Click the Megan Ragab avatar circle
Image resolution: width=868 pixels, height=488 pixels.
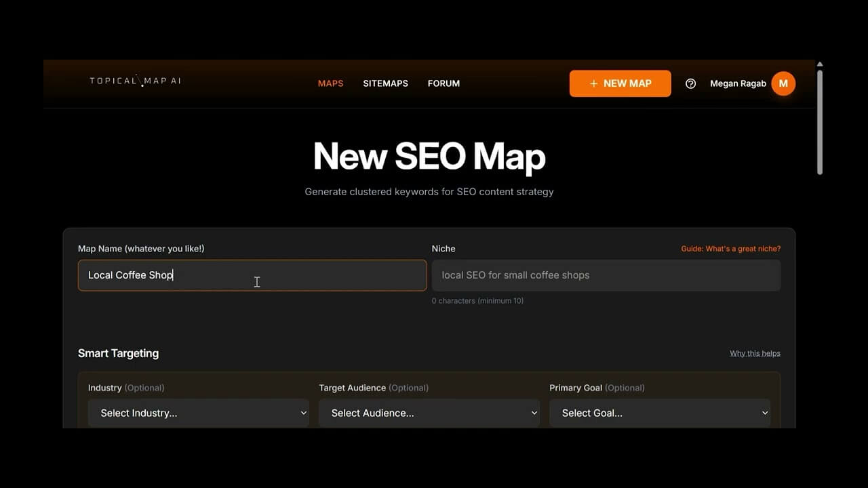coord(783,83)
